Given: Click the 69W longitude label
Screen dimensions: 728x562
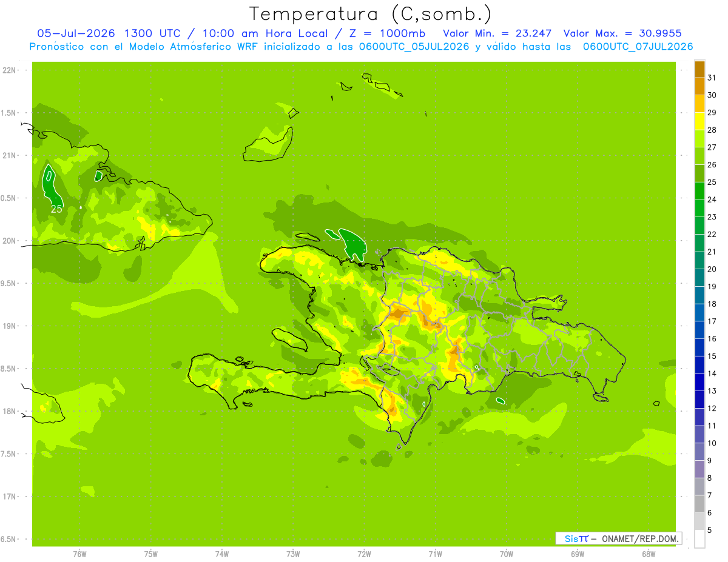Looking at the screenshot, I should (x=578, y=554).
